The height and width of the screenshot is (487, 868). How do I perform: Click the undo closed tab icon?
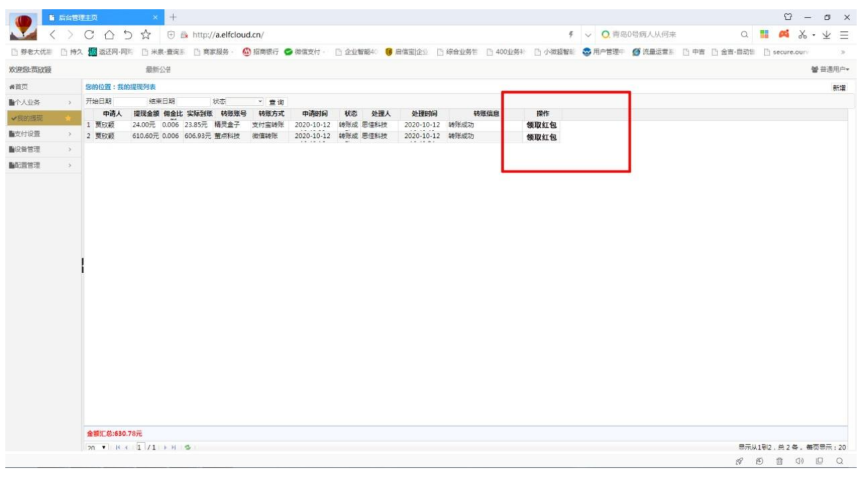[127, 35]
